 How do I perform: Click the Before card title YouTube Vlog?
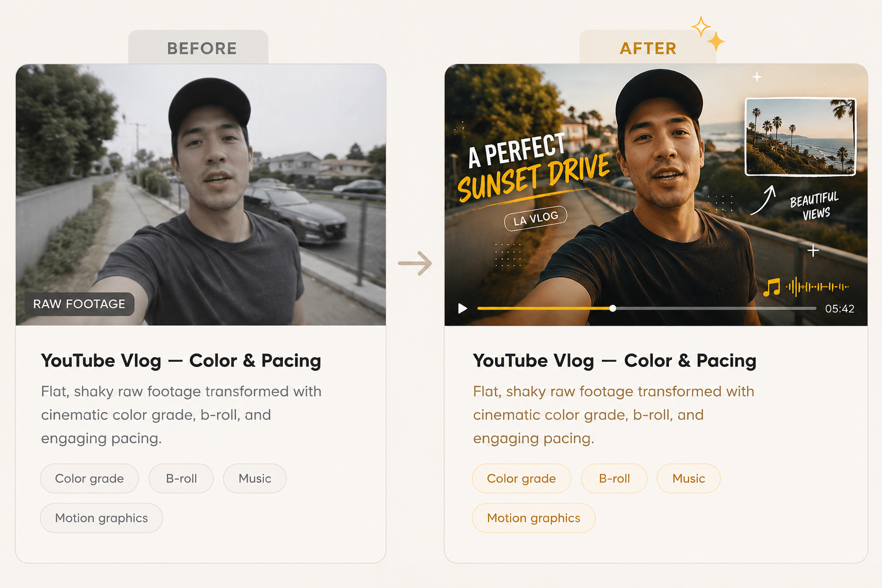[181, 361]
